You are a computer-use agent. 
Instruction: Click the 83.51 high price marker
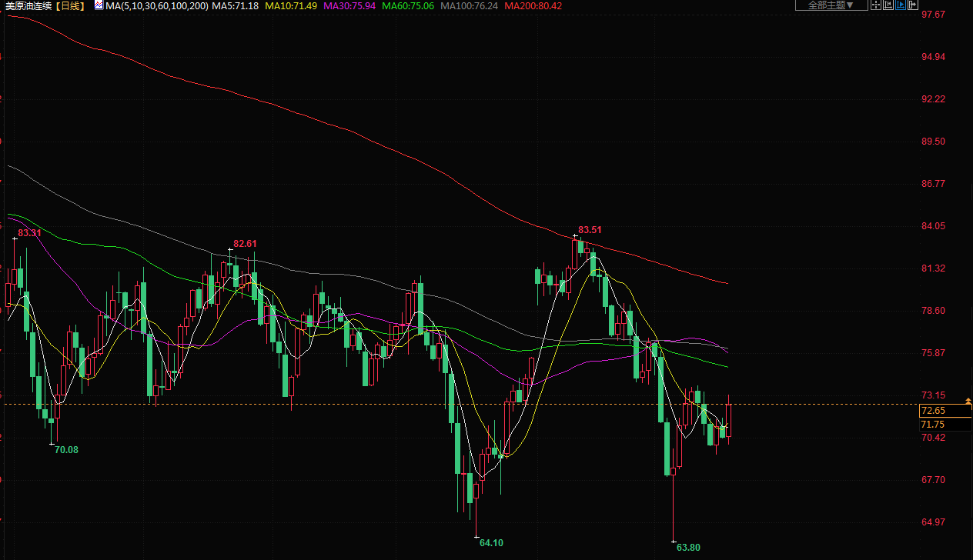590,229
